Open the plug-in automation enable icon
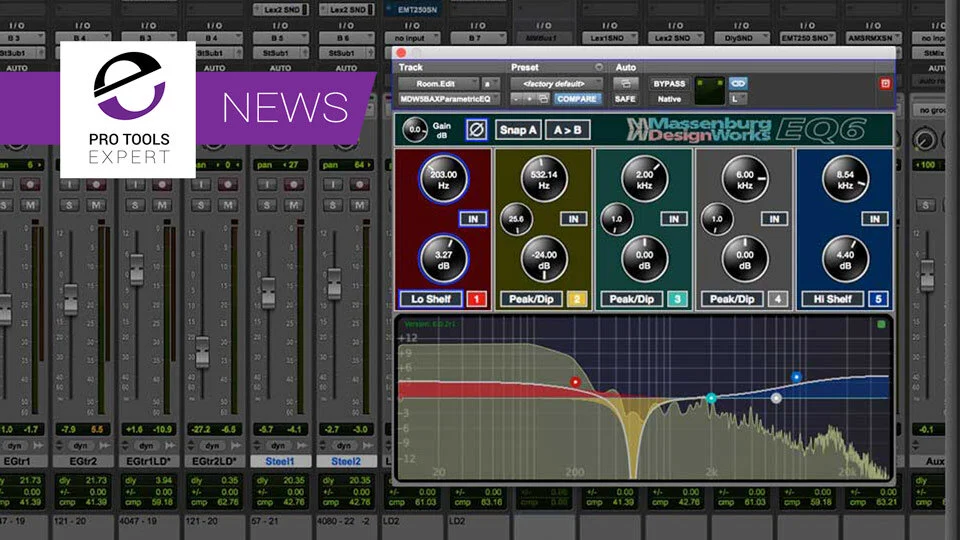Image resolution: width=960 pixels, height=540 pixels. [625, 83]
